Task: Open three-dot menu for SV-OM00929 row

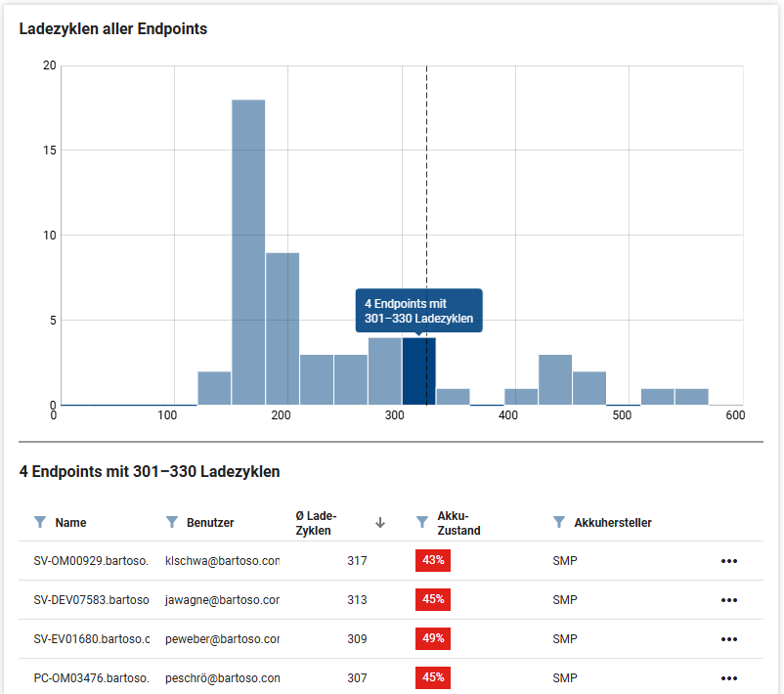Action: coord(728,561)
